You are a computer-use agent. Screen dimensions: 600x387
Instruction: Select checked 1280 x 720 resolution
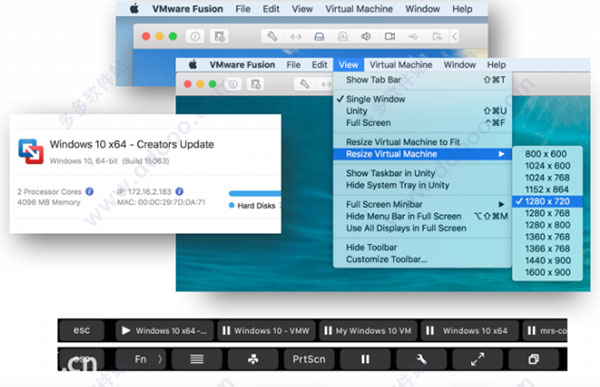point(547,201)
